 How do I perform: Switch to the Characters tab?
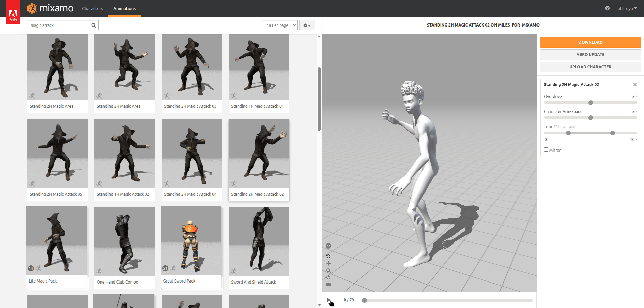92,8
